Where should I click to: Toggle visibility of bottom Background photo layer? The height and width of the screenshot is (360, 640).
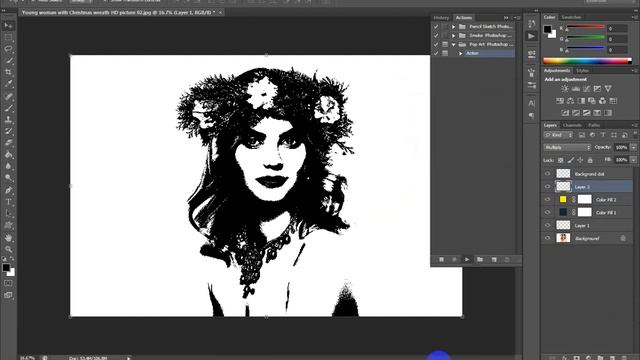[548, 238]
